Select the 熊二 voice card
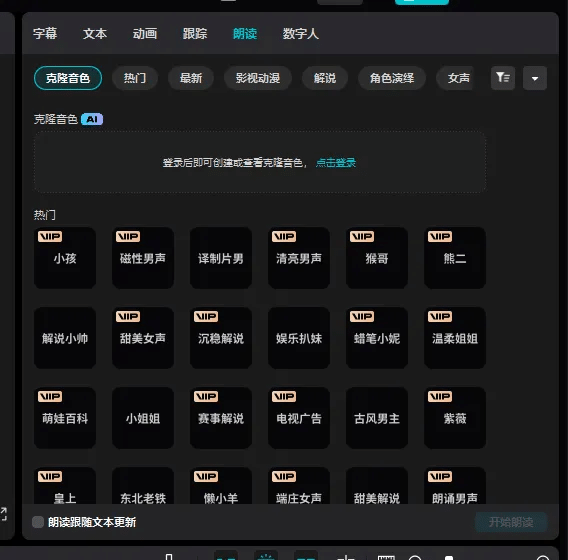Screen dimensions: 568x560 point(455,258)
